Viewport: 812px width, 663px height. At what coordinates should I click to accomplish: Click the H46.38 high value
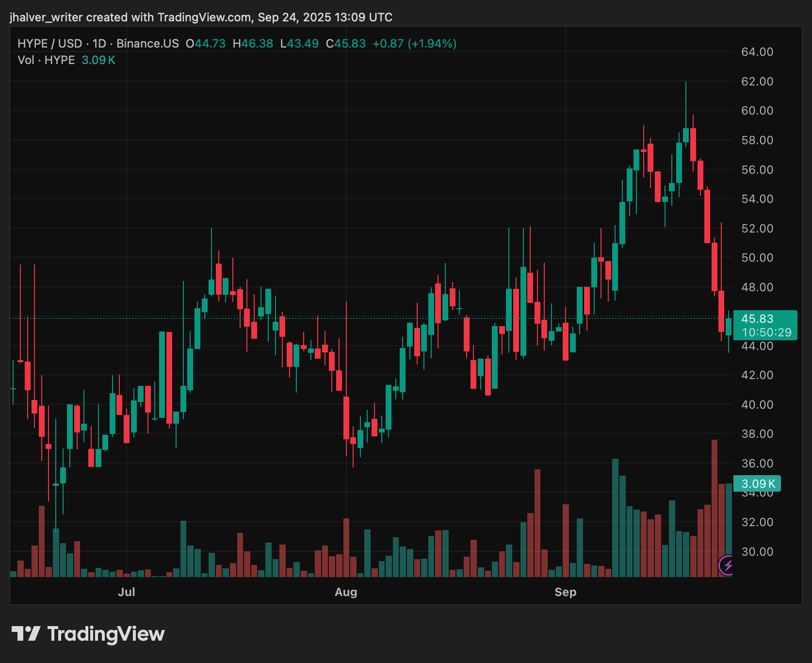tap(252, 43)
